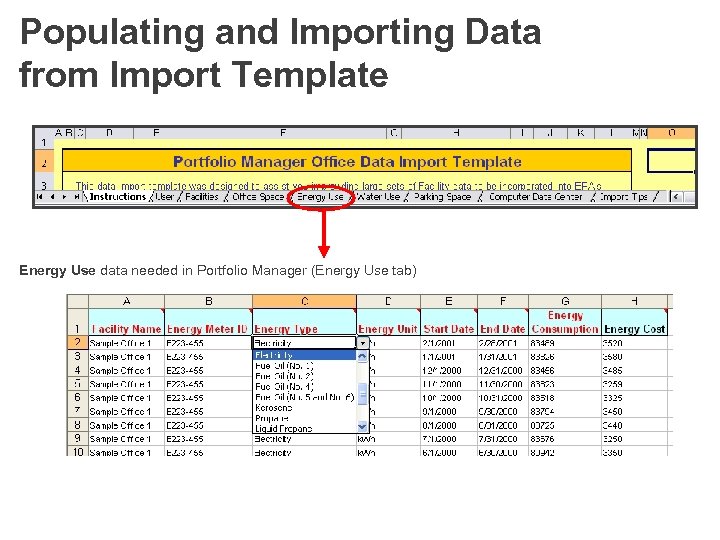This screenshot has height=540, width=720.
Task: Click the Energy Type dropdown arrow in row 2
Action: pyautogui.click(x=363, y=343)
